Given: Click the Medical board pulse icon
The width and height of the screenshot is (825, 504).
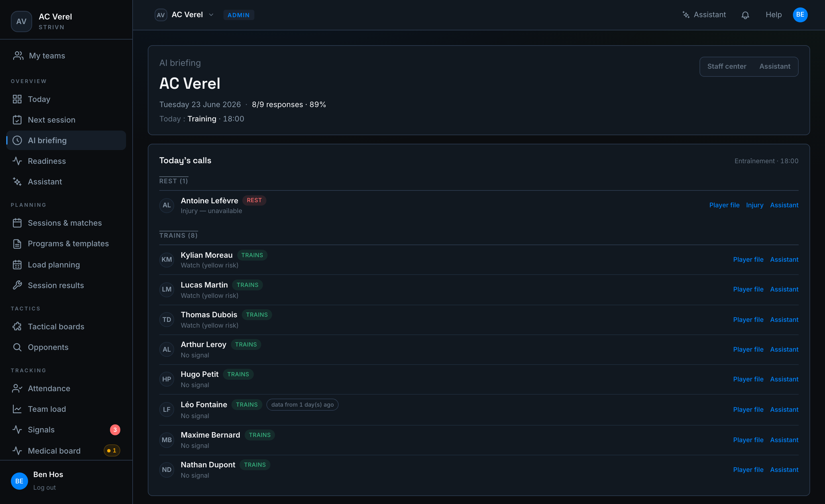Looking at the screenshot, I should [x=17, y=451].
